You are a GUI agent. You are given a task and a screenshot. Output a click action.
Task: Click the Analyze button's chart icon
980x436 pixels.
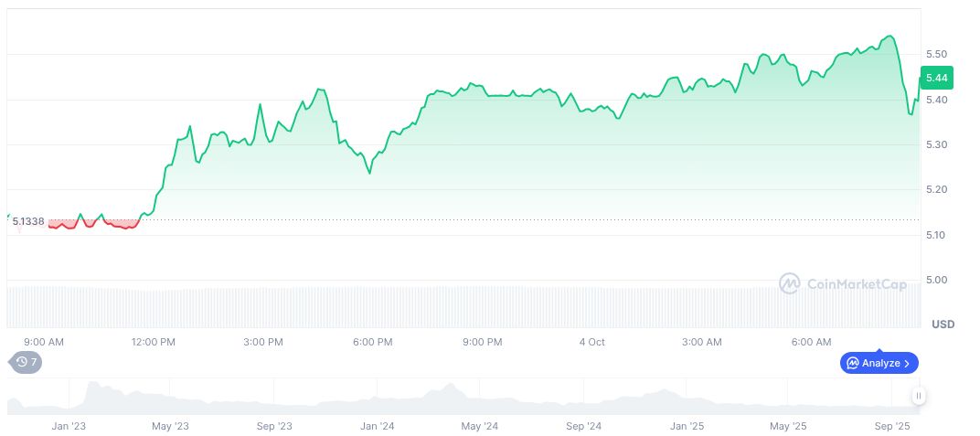853,363
